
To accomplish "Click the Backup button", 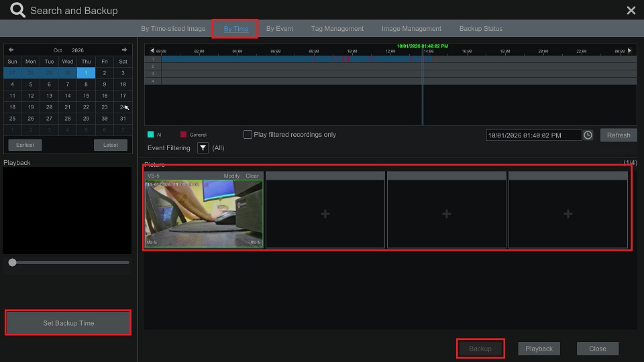I will pyautogui.click(x=480, y=349).
